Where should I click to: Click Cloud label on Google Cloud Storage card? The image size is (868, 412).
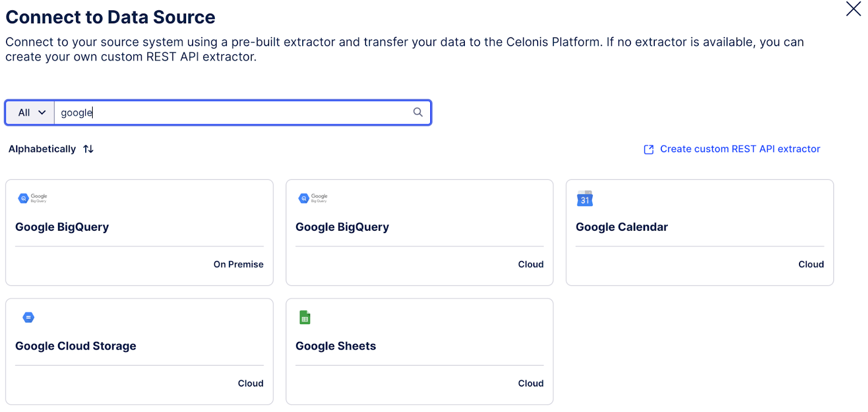point(251,383)
